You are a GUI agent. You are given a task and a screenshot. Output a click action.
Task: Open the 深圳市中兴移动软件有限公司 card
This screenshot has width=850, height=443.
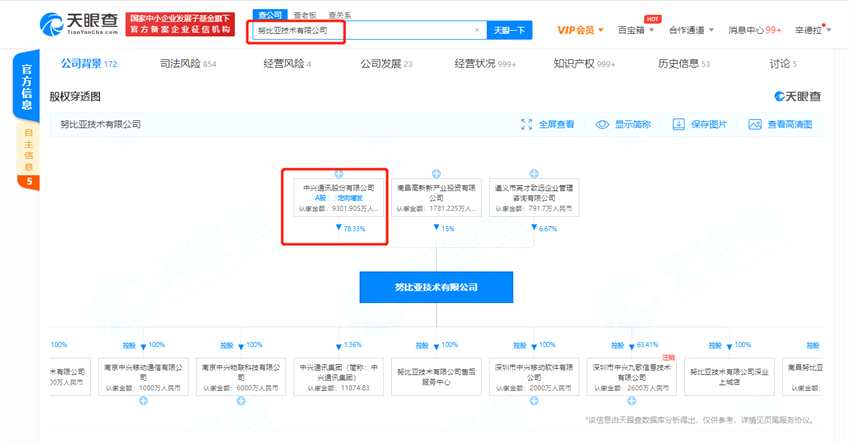(534, 376)
